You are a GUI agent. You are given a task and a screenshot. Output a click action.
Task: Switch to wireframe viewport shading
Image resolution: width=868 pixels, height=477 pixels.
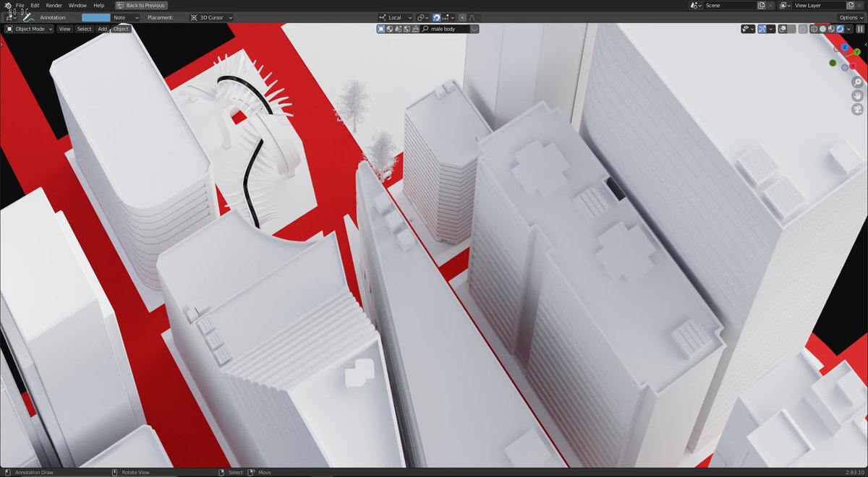pyautogui.click(x=814, y=29)
